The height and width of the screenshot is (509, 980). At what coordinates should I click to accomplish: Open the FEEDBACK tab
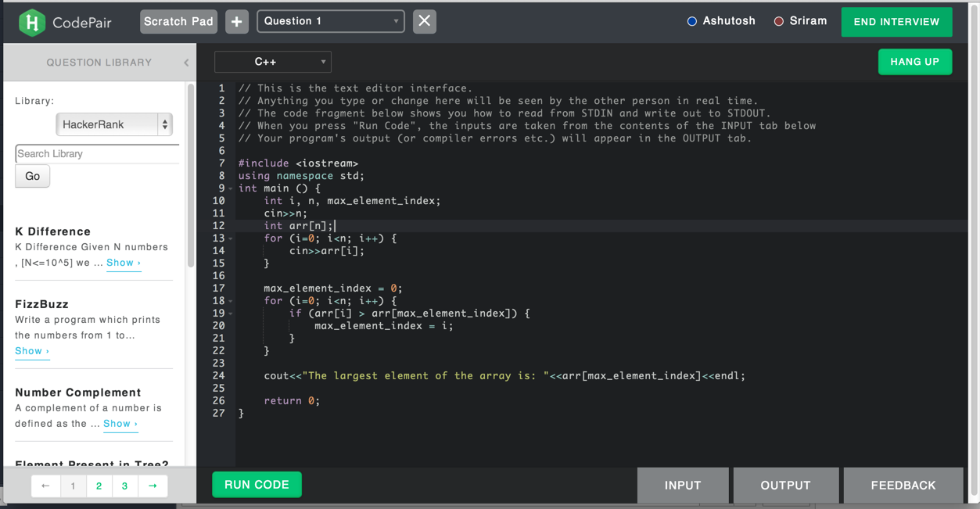point(903,486)
